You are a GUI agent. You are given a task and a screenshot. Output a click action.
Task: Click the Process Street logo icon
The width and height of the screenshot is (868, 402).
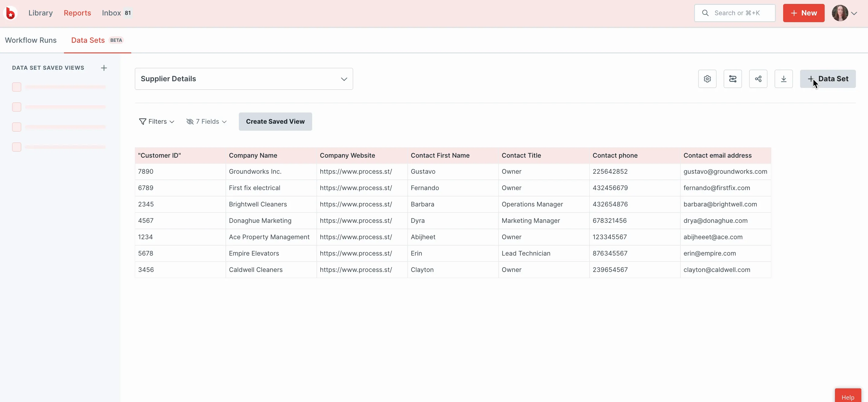[10, 13]
